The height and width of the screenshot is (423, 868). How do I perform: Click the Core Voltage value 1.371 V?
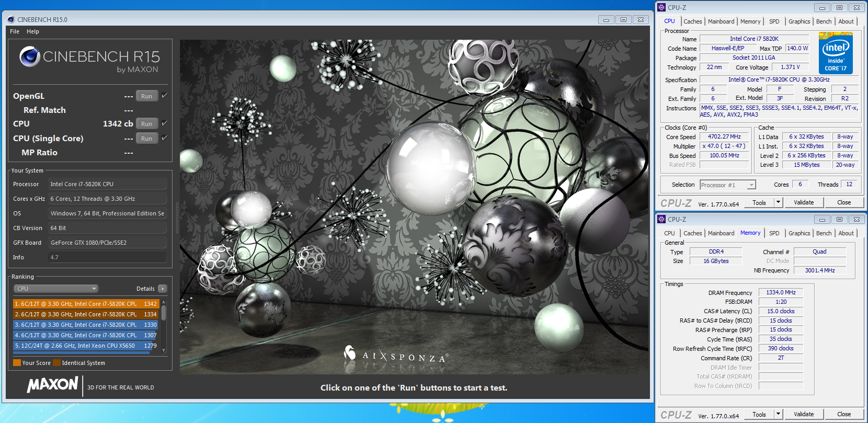click(x=790, y=67)
